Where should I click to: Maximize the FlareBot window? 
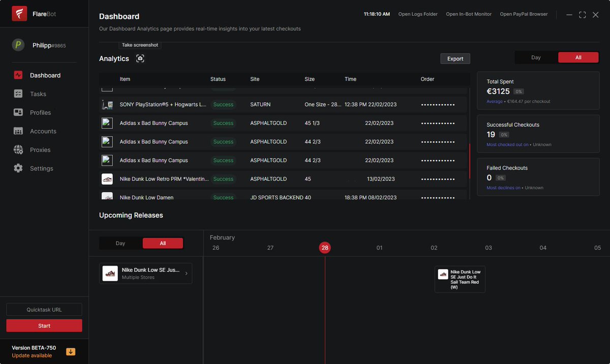click(x=583, y=15)
